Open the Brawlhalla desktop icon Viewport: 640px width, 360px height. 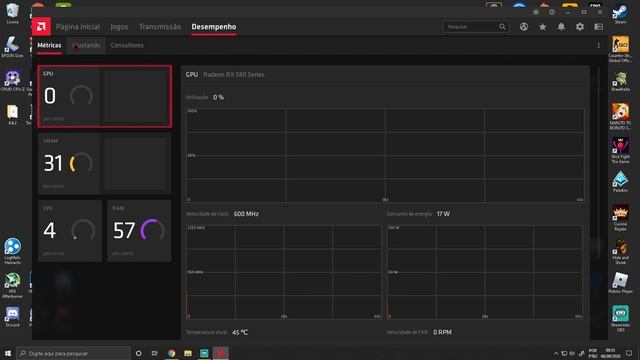pyautogui.click(x=620, y=81)
